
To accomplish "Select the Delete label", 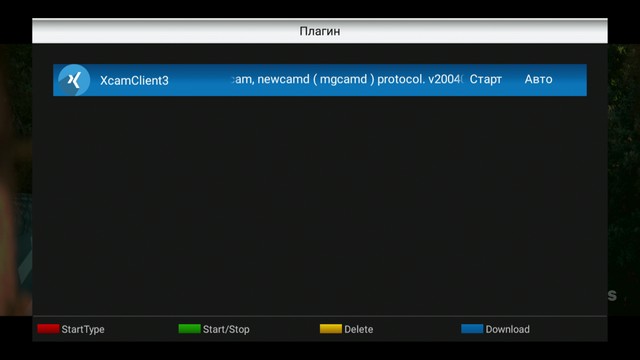I will point(358,329).
